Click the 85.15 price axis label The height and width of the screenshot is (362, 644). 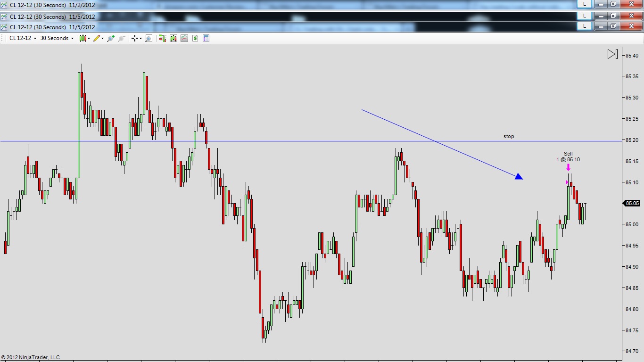pyautogui.click(x=632, y=161)
